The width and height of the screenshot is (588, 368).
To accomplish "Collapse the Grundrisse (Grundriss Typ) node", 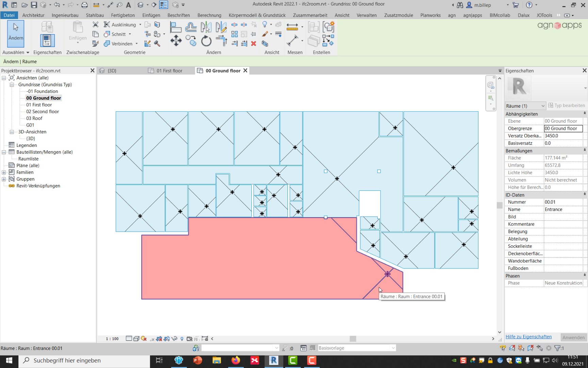I will pyautogui.click(x=12, y=85).
